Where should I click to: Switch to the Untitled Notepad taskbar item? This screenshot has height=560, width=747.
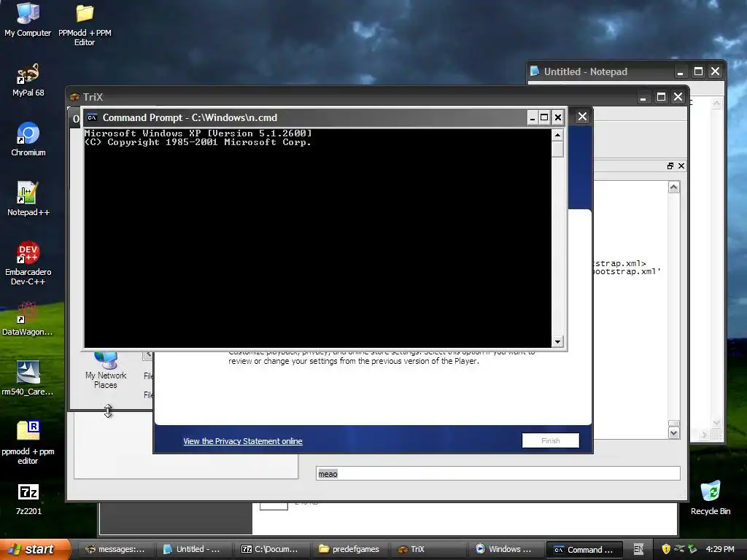click(x=193, y=549)
